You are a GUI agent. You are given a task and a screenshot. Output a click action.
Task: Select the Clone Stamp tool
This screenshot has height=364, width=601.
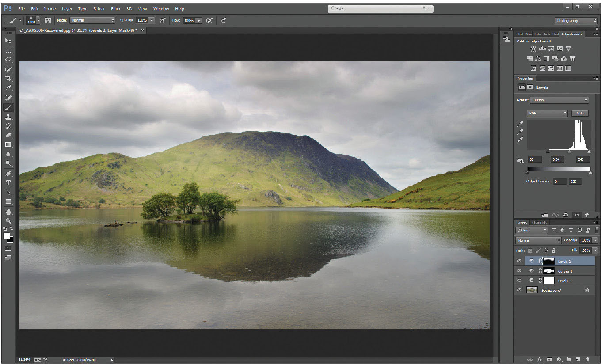click(x=8, y=116)
